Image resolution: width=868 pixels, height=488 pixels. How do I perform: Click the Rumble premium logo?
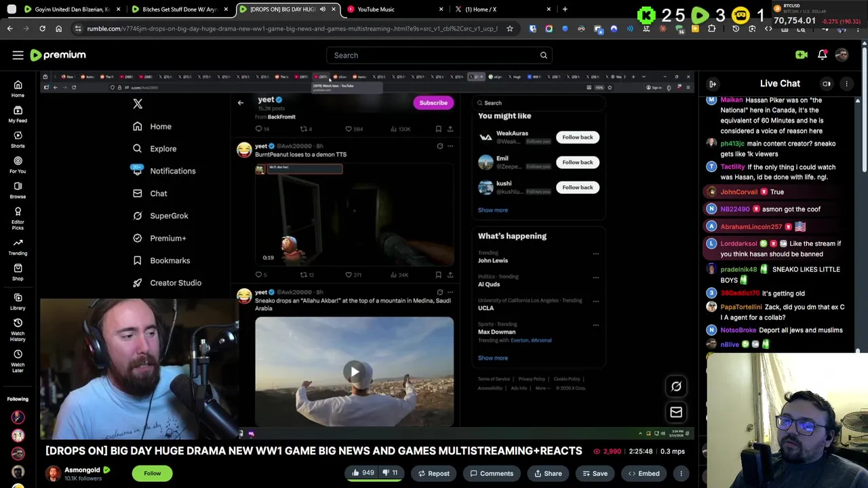(x=58, y=55)
